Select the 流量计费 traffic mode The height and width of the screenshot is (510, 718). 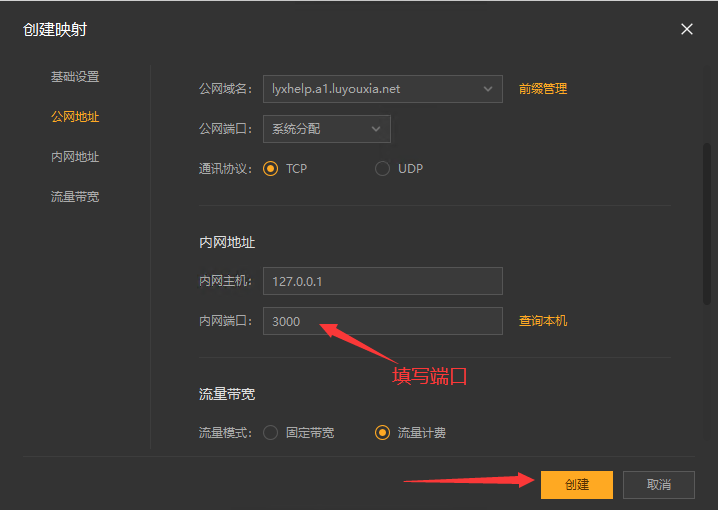click(382, 433)
